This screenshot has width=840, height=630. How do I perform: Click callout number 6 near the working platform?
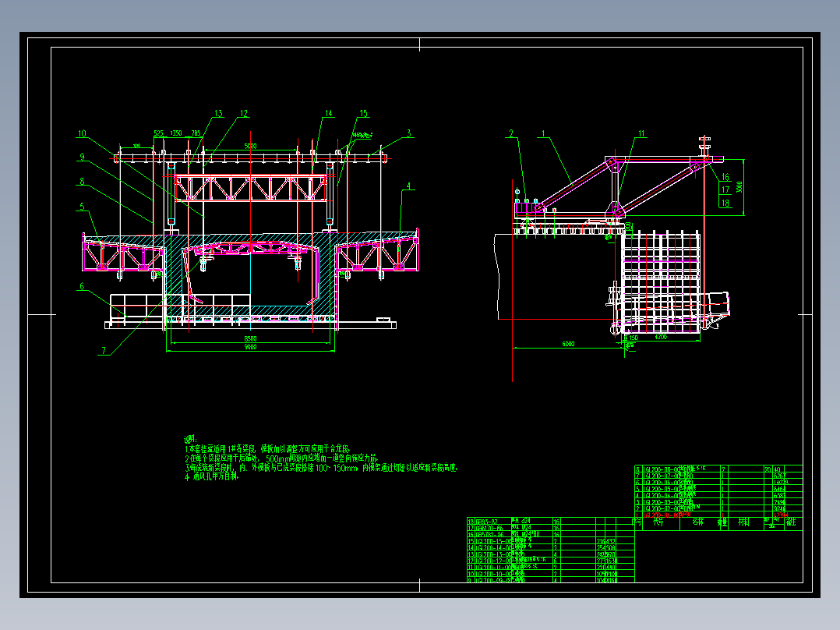pyautogui.click(x=82, y=286)
